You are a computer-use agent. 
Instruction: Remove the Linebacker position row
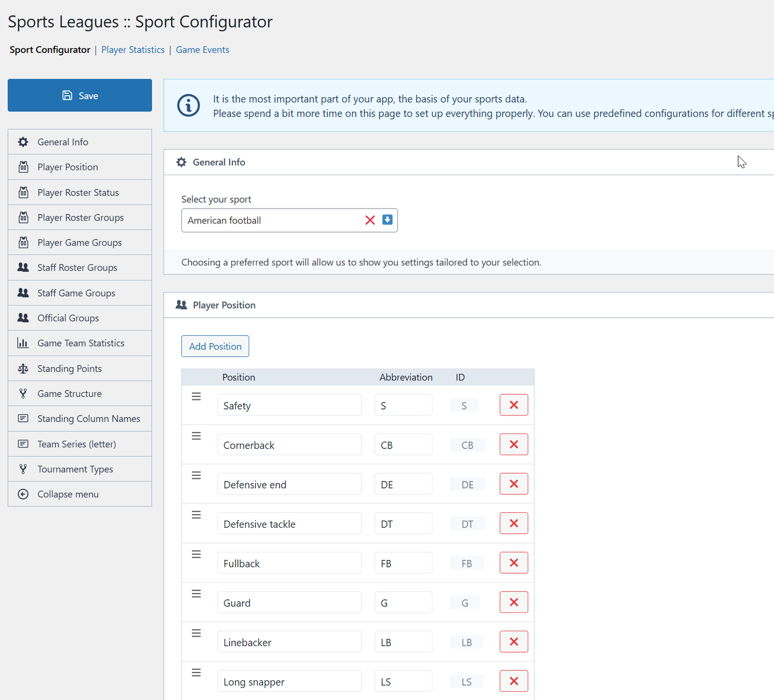tap(513, 642)
